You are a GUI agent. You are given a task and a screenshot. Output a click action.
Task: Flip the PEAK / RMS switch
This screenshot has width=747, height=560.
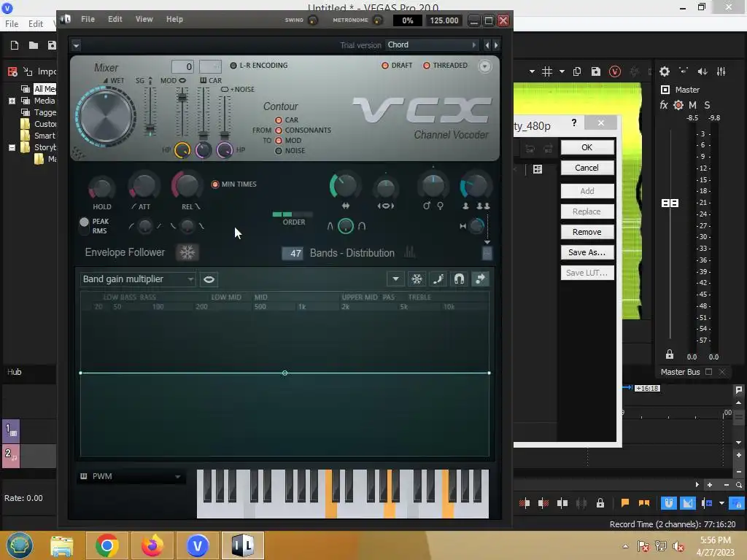[85, 226]
